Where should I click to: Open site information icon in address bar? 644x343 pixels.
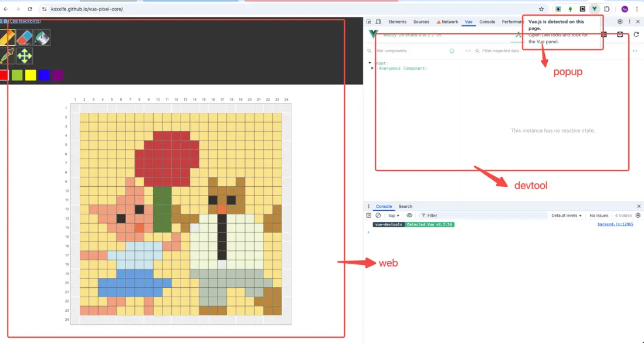coord(45,9)
